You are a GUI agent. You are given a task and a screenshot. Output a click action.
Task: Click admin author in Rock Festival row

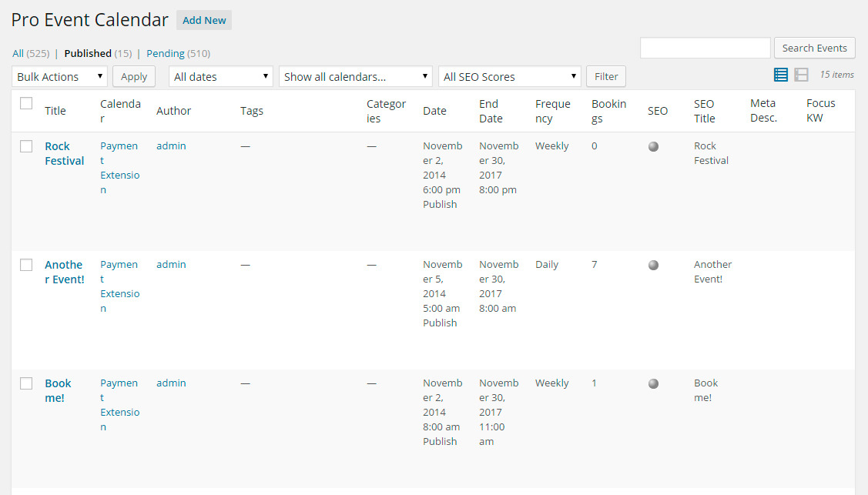coord(171,146)
